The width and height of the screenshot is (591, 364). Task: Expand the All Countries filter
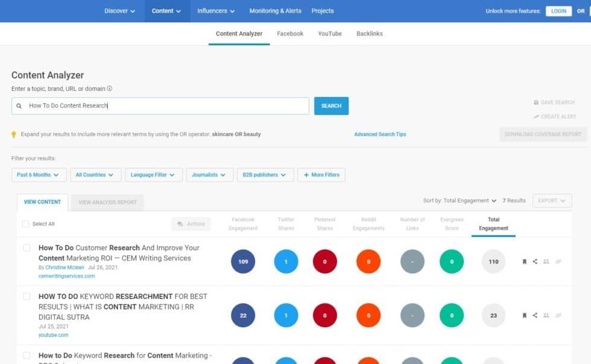coord(96,175)
